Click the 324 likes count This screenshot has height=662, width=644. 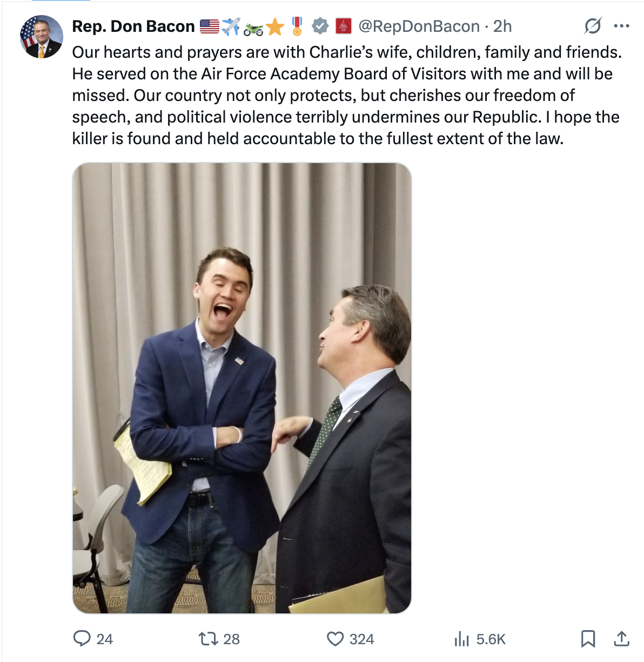pyautogui.click(x=362, y=639)
